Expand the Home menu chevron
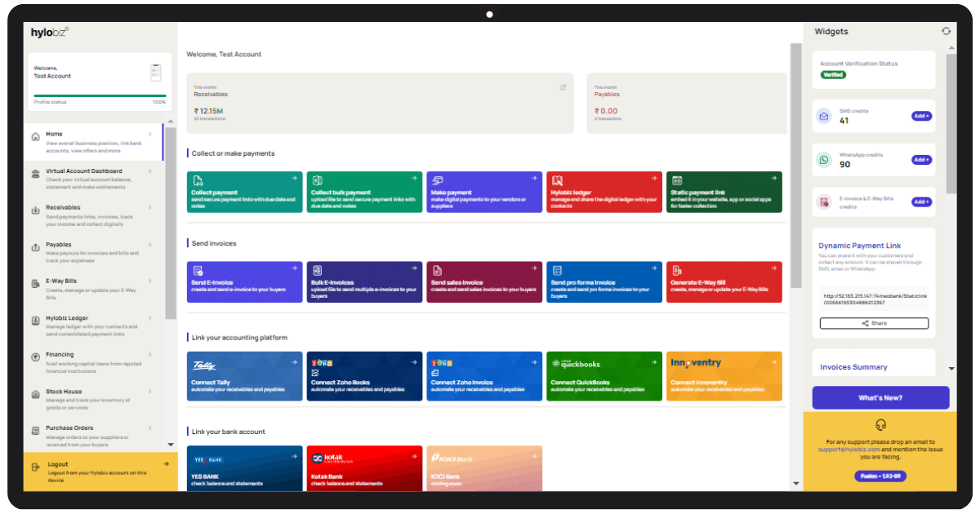 [149, 134]
